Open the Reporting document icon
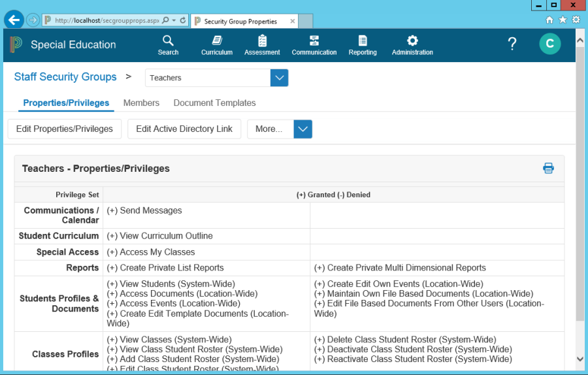 (x=363, y=44)
